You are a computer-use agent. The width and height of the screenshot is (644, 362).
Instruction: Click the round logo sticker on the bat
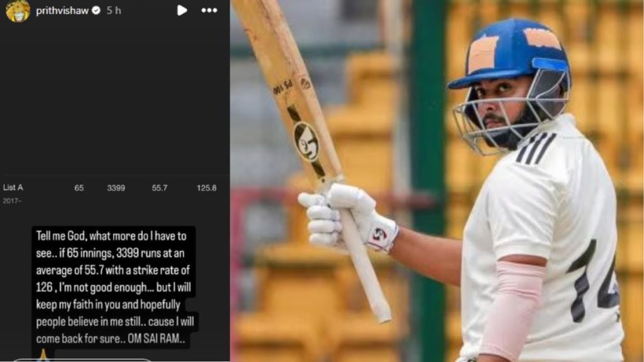[x=306, y=141]
